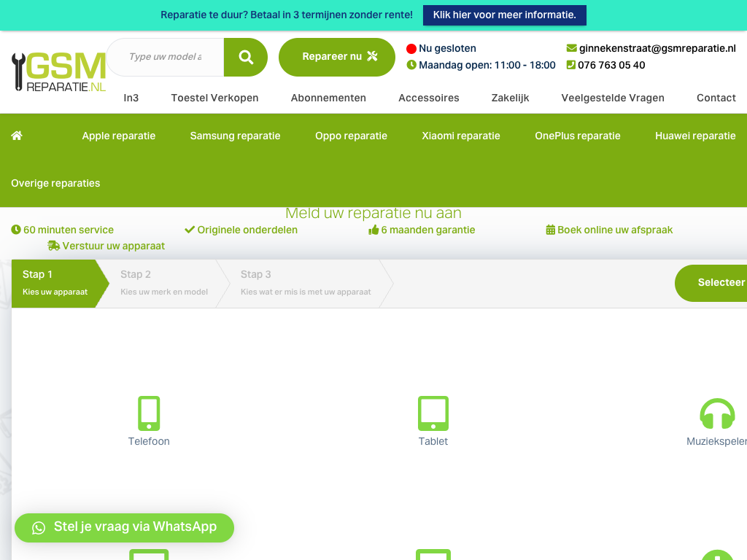This screenshot has height=560, width=747.
Task: Click 'Klik hier voor meer informatie' banner button
Action: tap(504, 15)
